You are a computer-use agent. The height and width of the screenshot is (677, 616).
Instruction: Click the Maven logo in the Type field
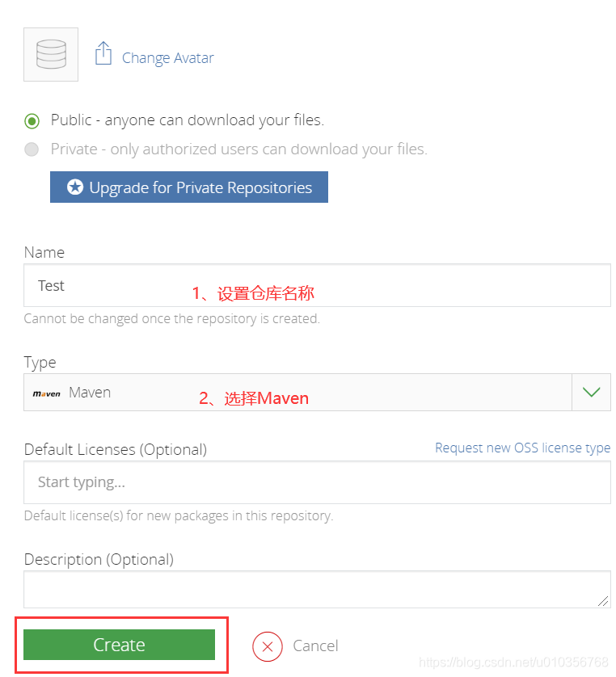46,393
